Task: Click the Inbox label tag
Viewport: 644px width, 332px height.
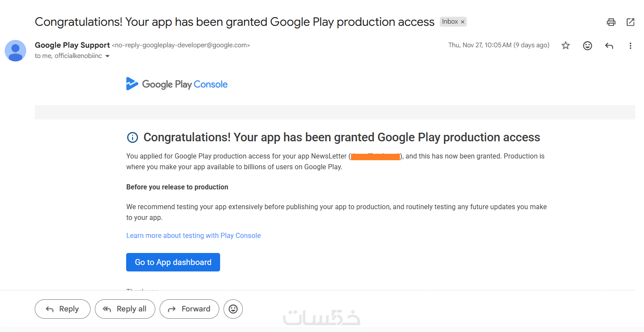Action: coord(450,22)
